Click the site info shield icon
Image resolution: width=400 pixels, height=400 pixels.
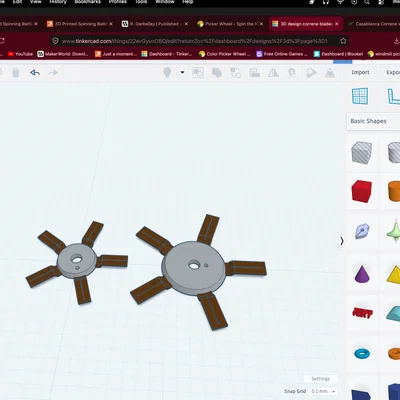click(55, 41)
